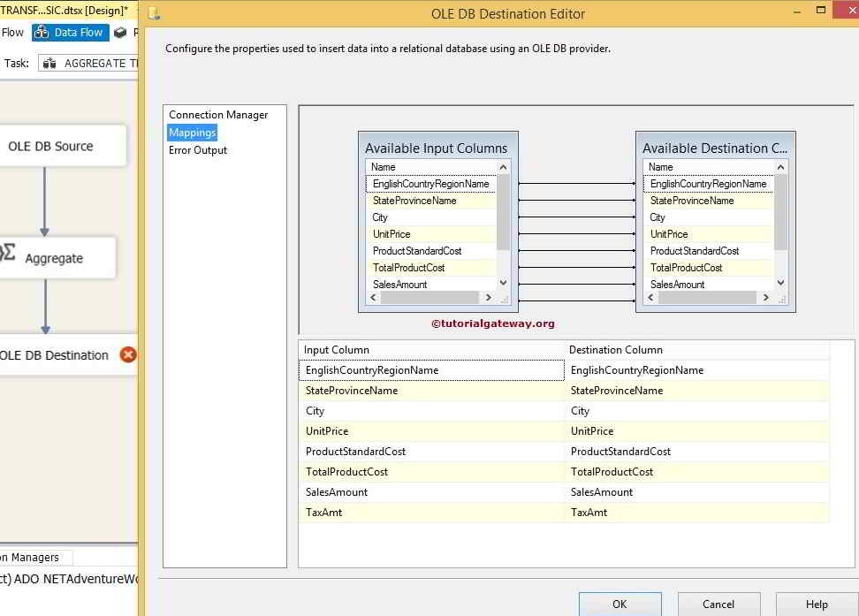Click the OLE DB Source component

[53, 145]
